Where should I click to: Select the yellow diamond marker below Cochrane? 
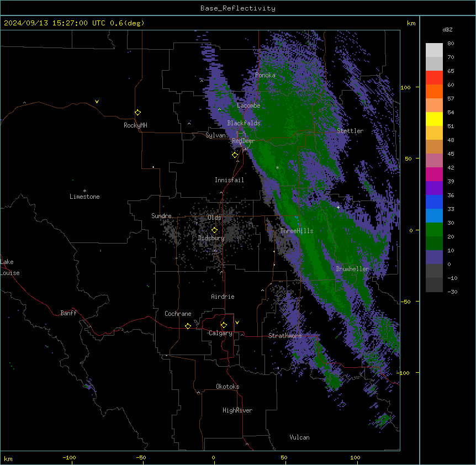coord(188,326)
